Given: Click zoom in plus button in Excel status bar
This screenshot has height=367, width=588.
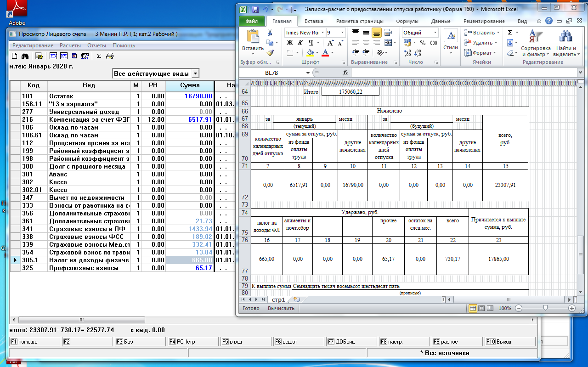Looking at the screenshot, I should [572, 308].
